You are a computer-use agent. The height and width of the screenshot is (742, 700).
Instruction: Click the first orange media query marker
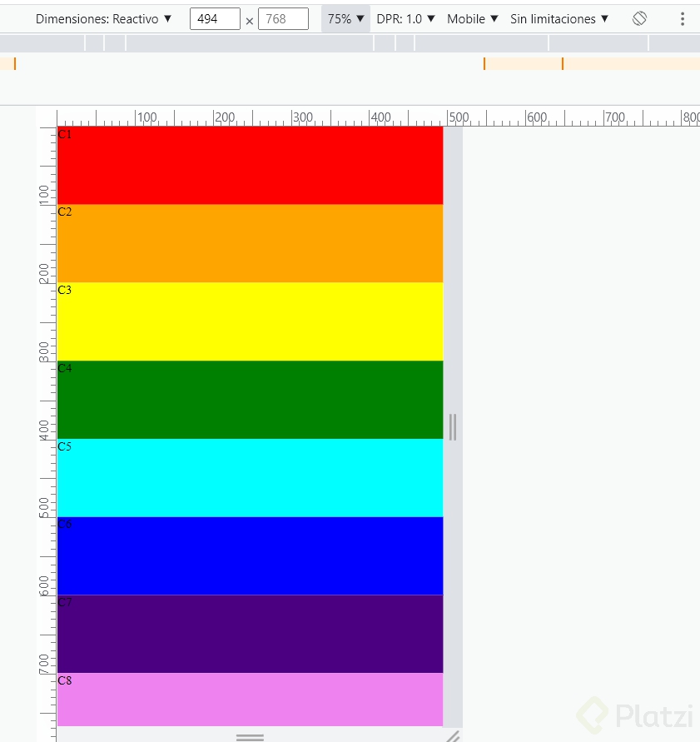click(x=484, y=63)
